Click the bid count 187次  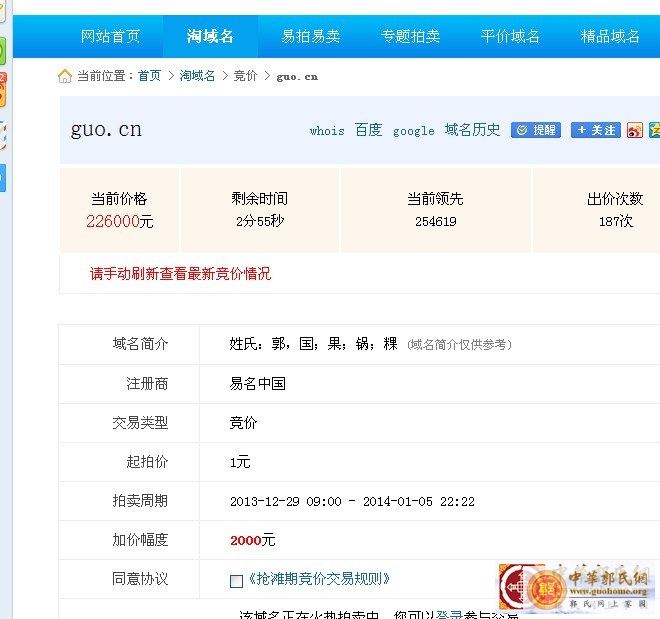click(x=615, y=221)
